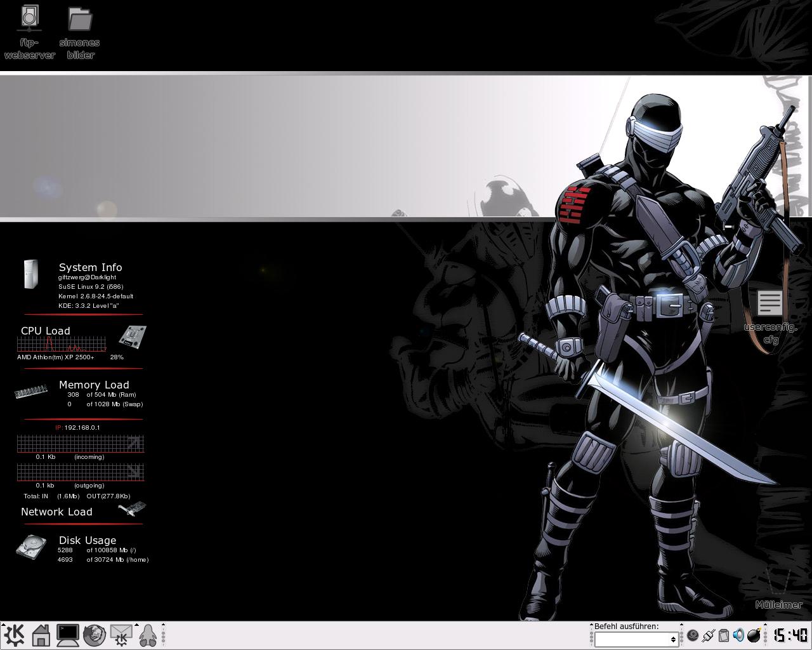The image size is (812, 650).
Task: Click the 'of 30724 Mb (/home)' disk line
Action: (x=117, y=560)
